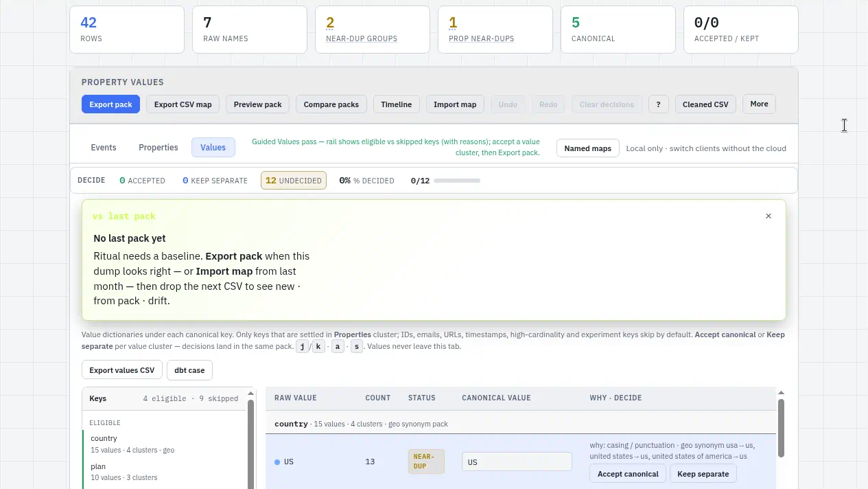Click the decided progress bar
This screenshot has width=868, height=489.
[x=457, y=181]
